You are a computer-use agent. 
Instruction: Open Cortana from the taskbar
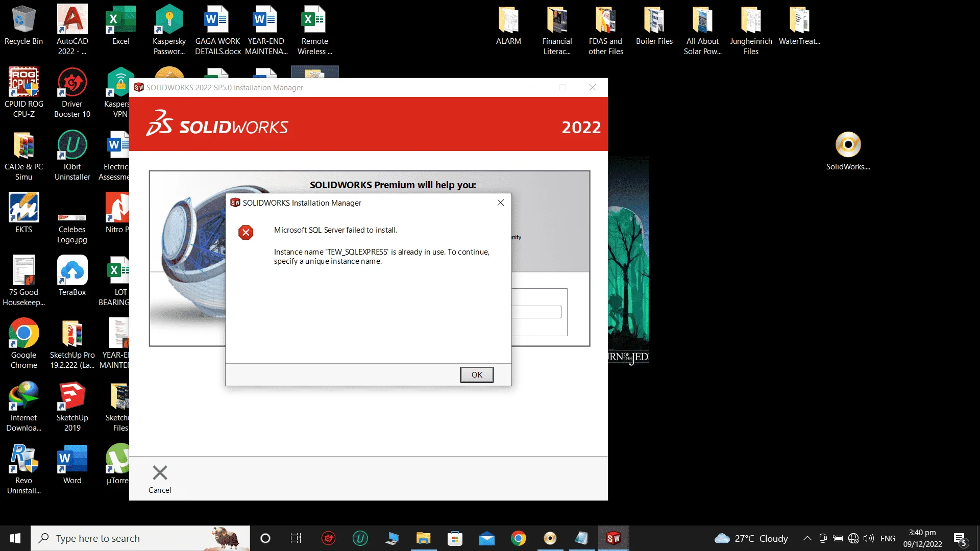265,538
